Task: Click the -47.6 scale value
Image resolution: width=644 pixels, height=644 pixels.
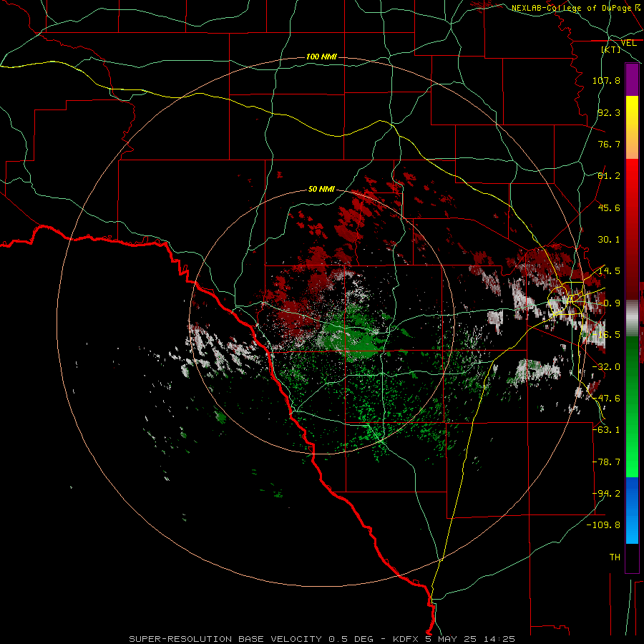Action: click(606, 399)
